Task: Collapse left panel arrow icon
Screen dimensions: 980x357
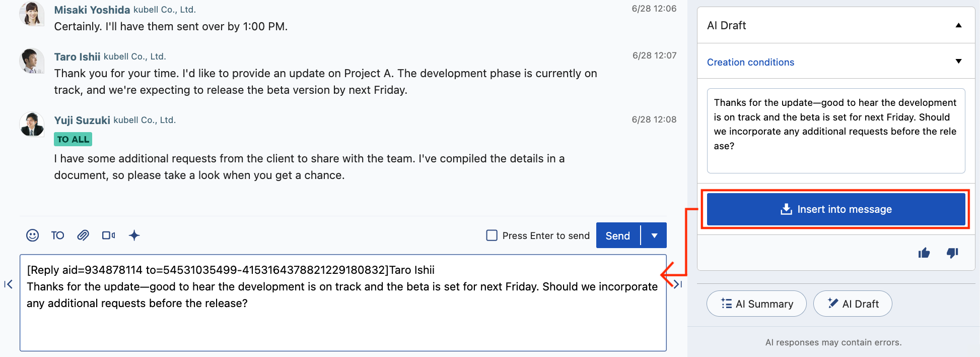Action: [8, 284]
